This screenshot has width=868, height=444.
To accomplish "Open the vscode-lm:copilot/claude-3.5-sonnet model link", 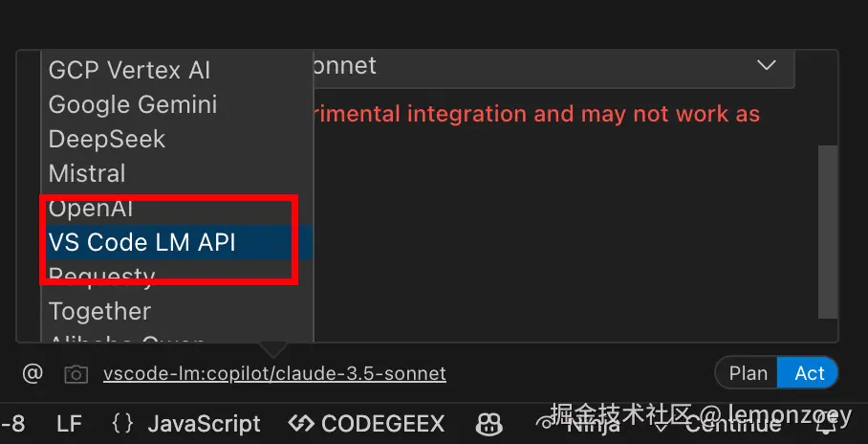I will pos(274,373).
